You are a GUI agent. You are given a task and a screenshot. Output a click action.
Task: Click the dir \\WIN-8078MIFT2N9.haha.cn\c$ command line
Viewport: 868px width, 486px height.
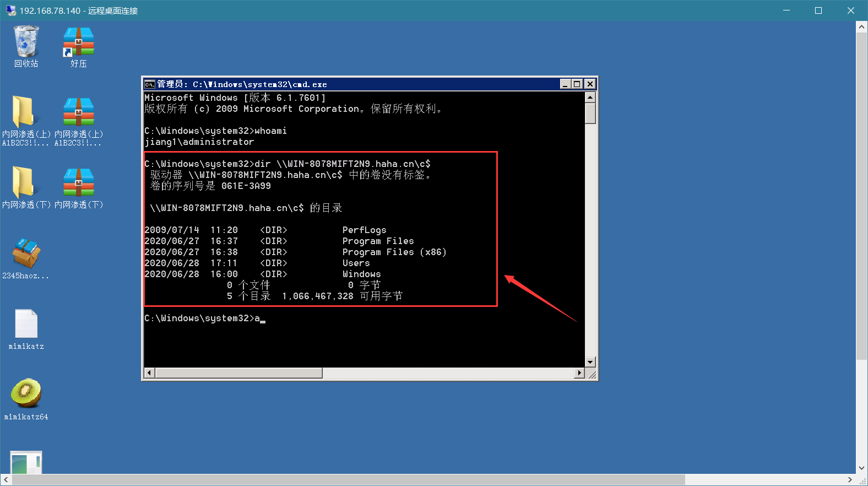(x=287, y=164)
